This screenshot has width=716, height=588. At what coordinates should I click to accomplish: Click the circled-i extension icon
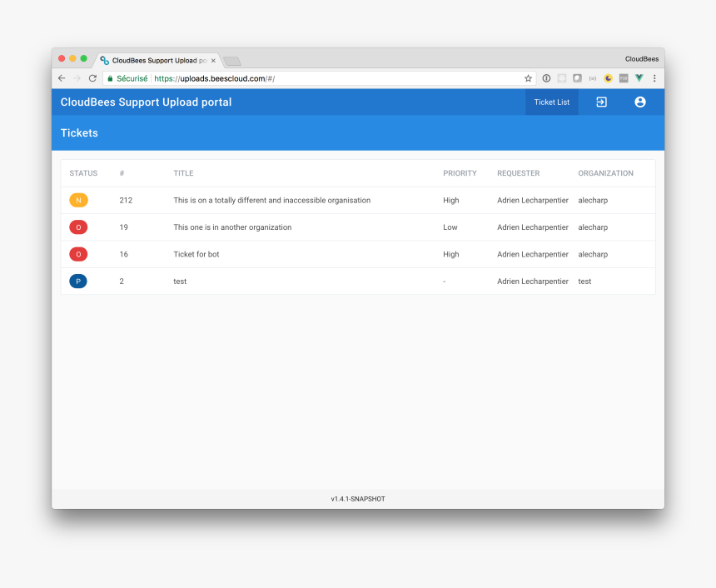point(546,78)
